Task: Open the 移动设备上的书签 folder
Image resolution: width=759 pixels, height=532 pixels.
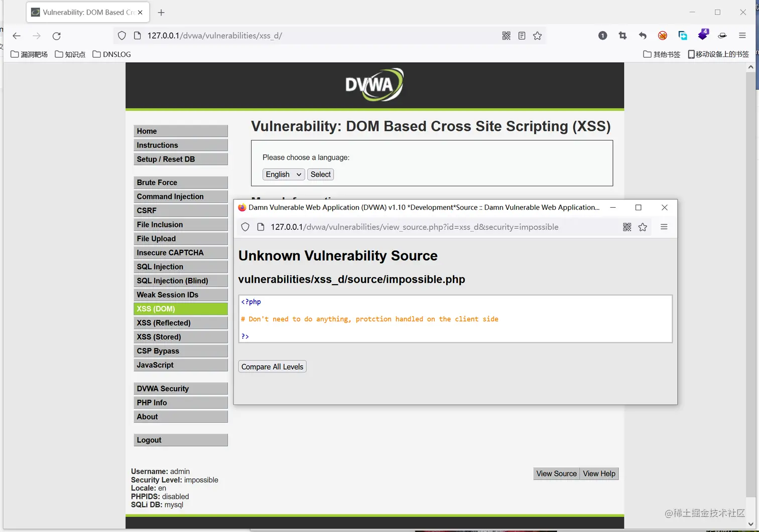Action: [x=718, y=54]
